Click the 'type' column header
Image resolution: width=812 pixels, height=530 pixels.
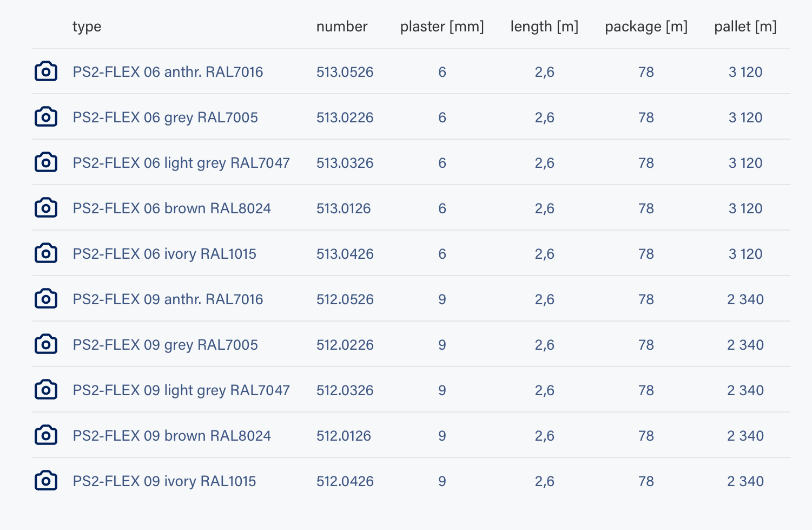pyautogui.click(x=87, y=27)
